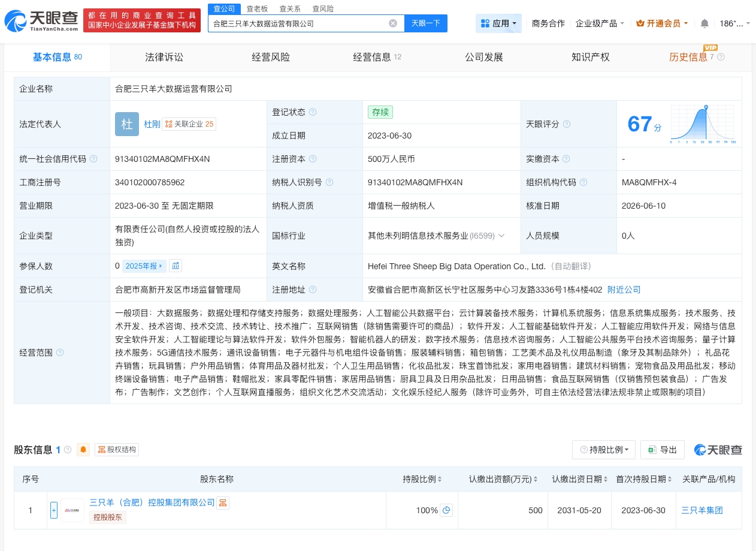Viewport: 756px width, 551px height.
Task: Open the 应用 dropdown menu
Action: tap(498, 23)
